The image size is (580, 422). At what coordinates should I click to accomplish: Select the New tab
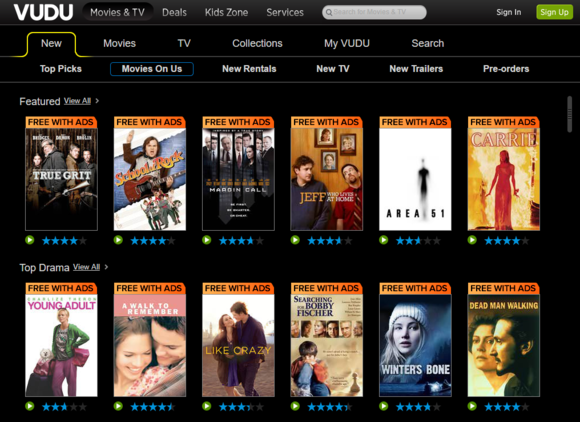51,44
